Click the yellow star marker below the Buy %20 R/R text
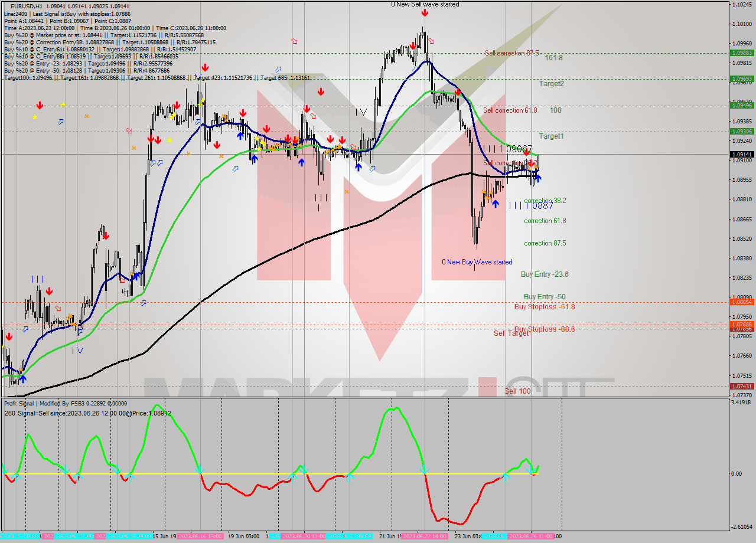This screenshot has height=543, width=756. (63, 104)
